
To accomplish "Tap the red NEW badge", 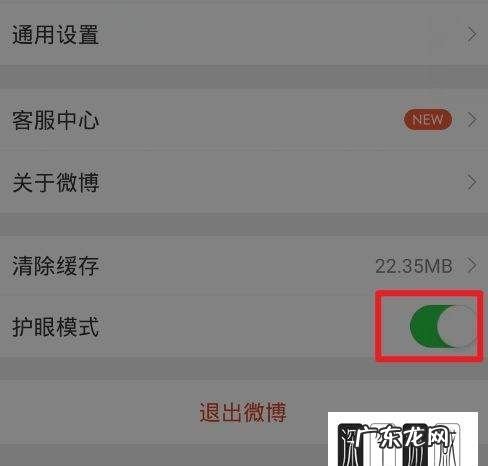I will coord(428,119).
